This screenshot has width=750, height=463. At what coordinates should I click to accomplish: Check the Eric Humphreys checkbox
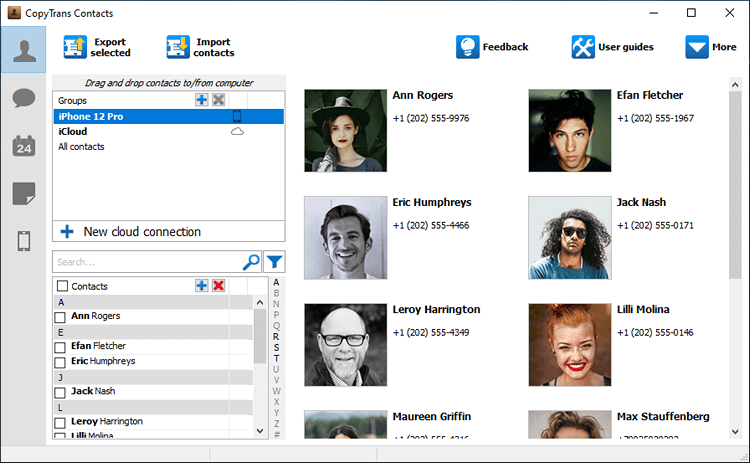[60, 362]
